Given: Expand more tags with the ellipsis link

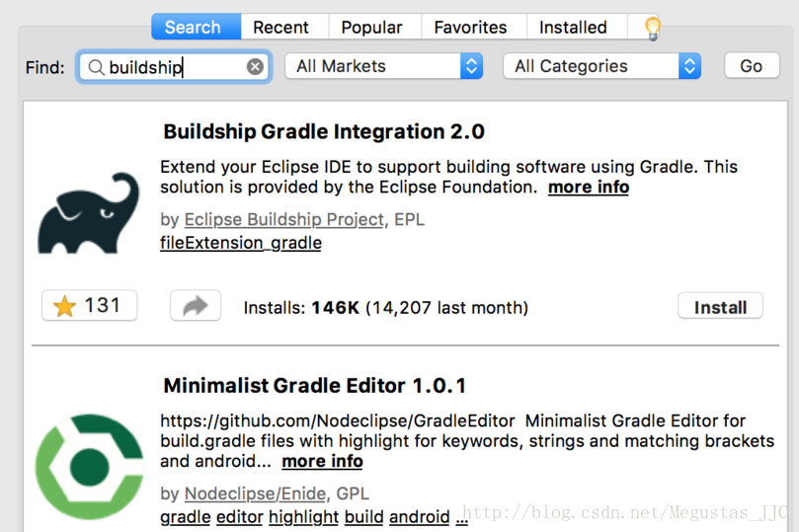Looking at the screenshot, I should [461, 518].
